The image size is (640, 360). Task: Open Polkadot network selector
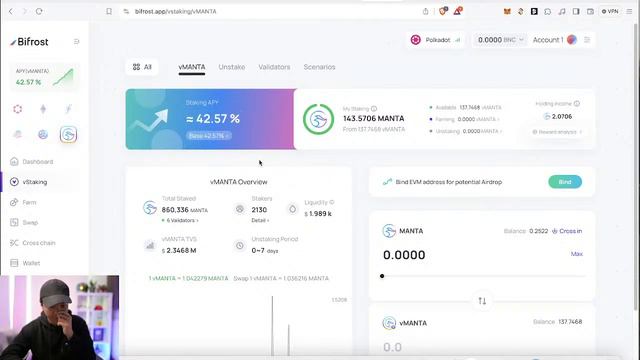point(435,40)
